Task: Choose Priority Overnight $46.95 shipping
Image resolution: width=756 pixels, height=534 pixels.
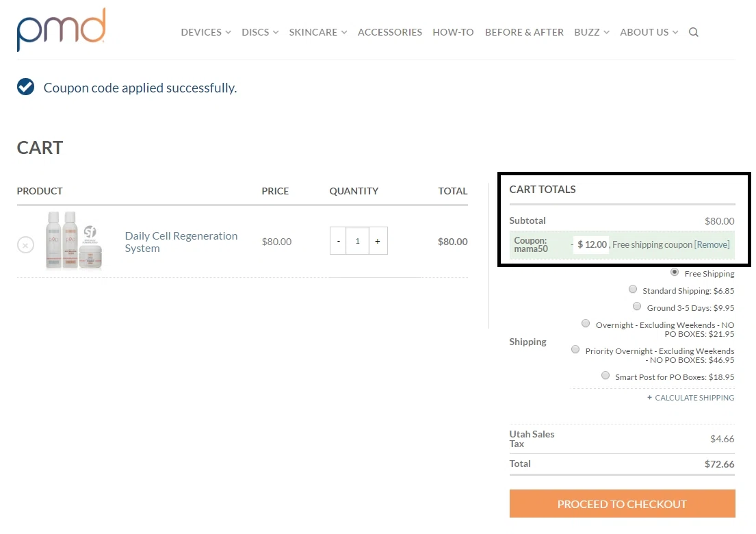Action: (575, 350)
